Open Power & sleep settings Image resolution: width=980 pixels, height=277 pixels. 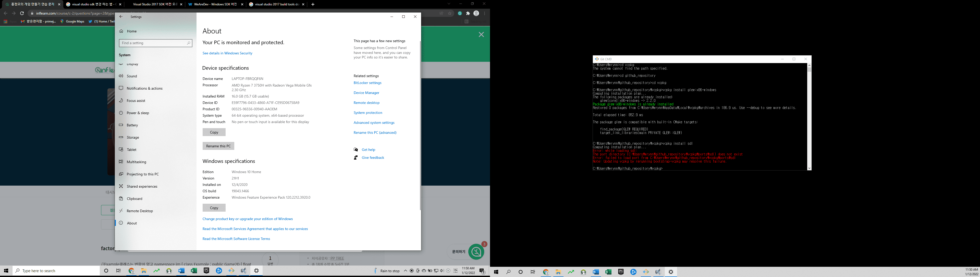tap(138, 113)
